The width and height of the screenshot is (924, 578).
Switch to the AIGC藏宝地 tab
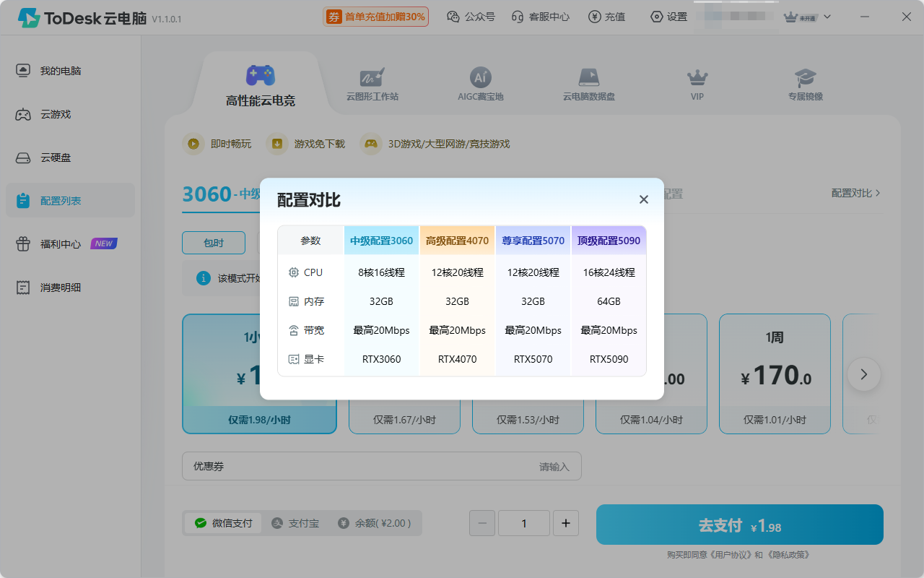[x=481, y=85]
